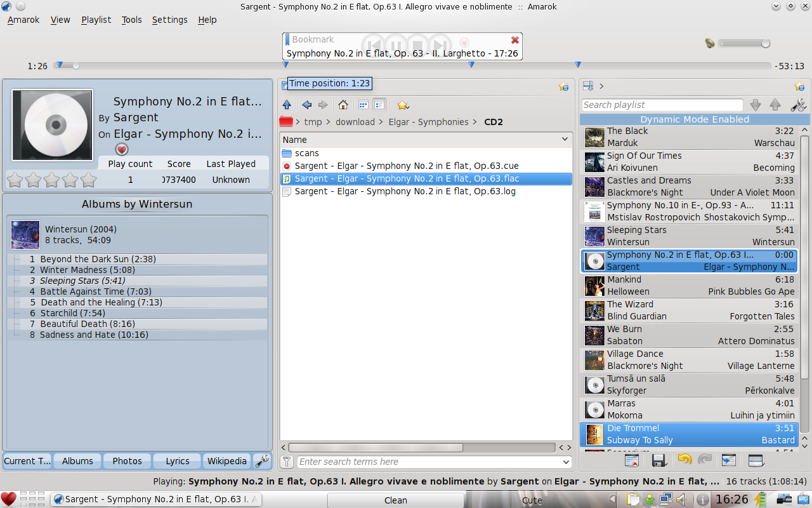812x508 pixels.
Task: Switch file browser to detailed view
Action: point(379,105)
